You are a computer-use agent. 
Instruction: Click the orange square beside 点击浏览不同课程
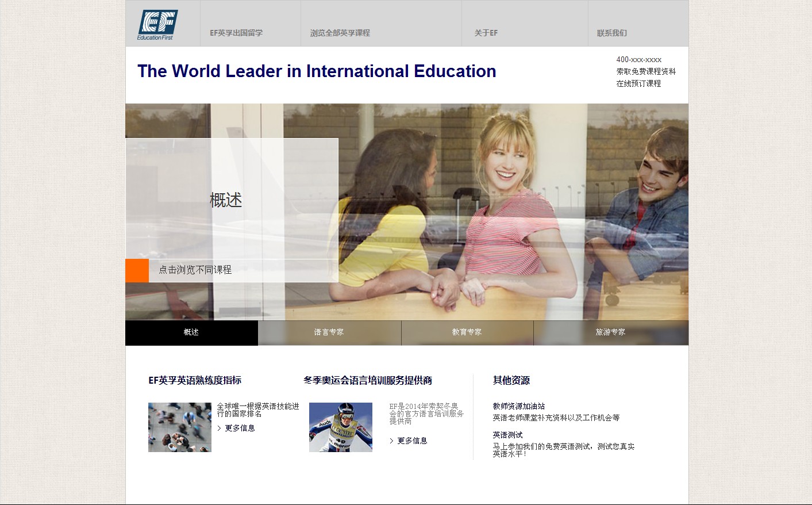coord(137,270)
